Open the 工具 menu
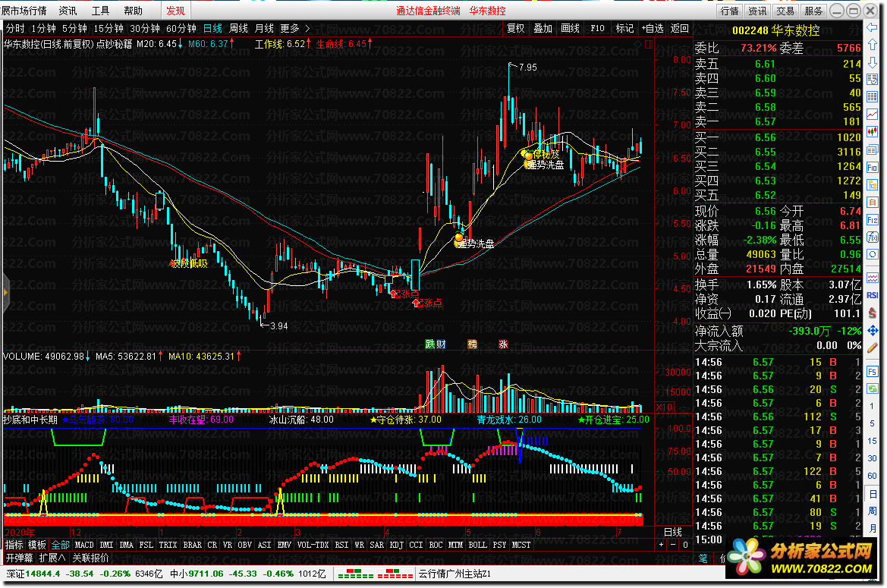The height and width of the screenshot is (588, 887). (x=101, y=11)
